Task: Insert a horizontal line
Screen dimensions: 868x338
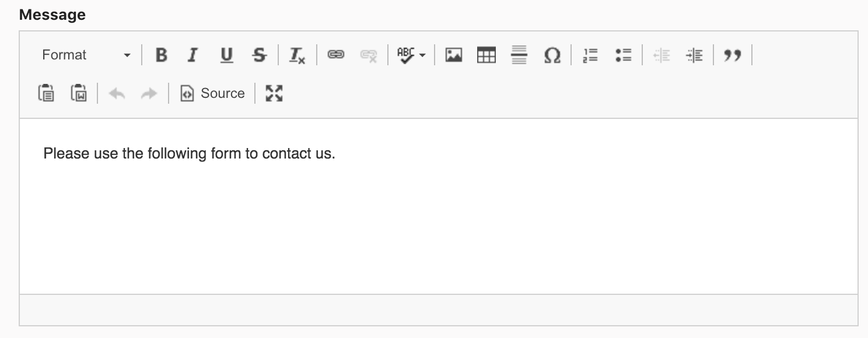Action: 519,55
